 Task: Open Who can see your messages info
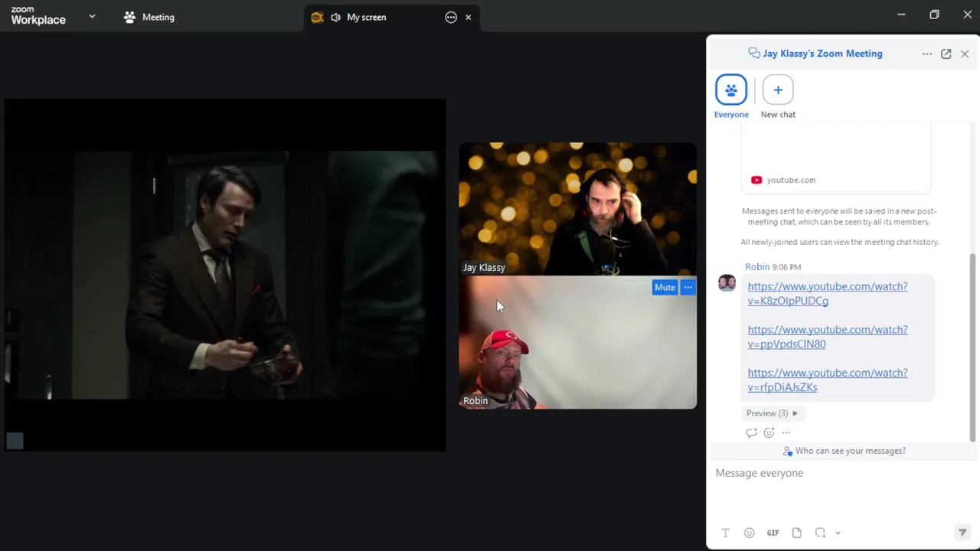click(x=844, y=451)
